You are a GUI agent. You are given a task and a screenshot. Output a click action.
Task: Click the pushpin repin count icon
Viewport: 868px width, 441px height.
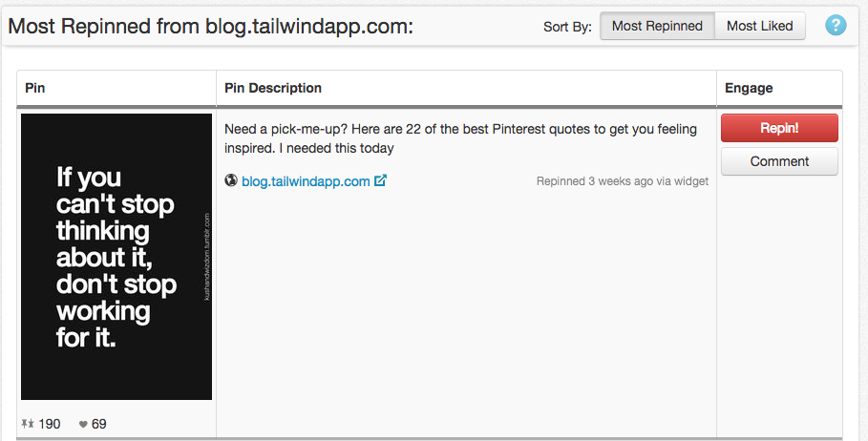(28, 424)
